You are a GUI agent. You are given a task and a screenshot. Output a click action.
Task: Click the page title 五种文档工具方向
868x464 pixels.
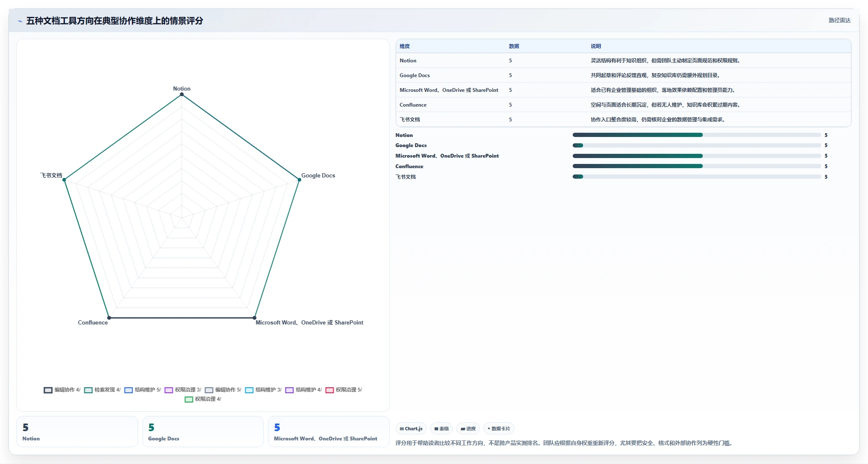(x=115, y=21)
